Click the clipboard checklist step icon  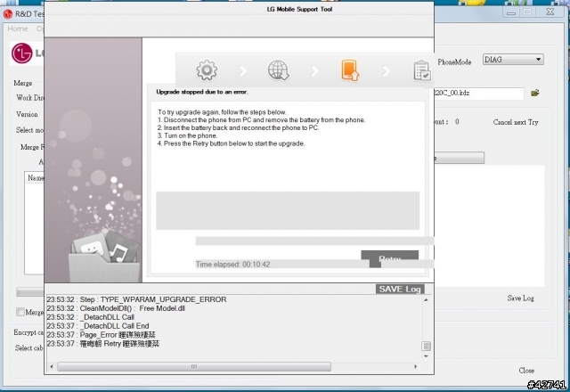point(421,70)
